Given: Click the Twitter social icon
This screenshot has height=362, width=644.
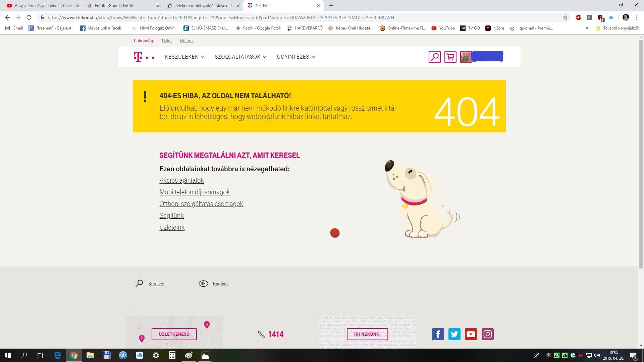Looking at the screenshot, I should [454, 334].
